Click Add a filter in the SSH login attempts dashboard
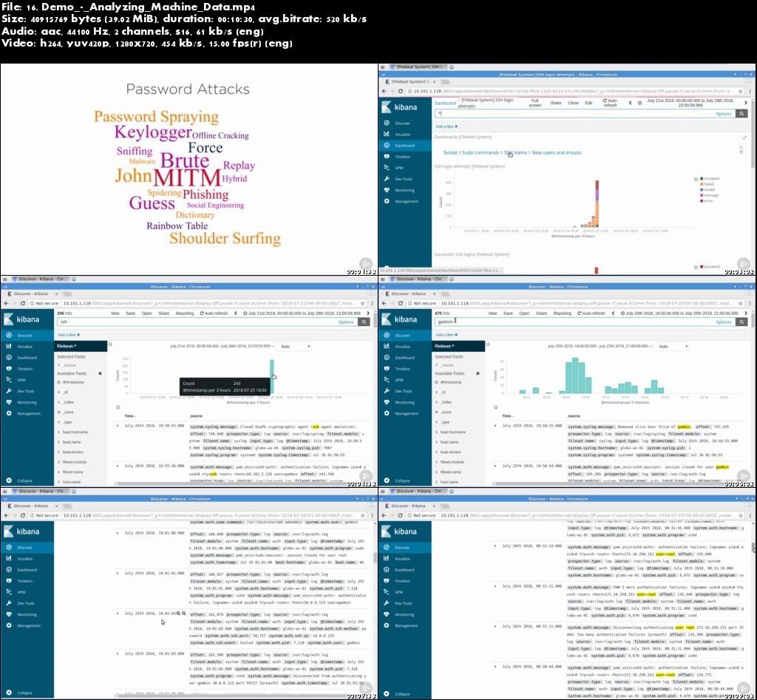Image resolution: width=757 pixels, height=700 pixels. tap(447, 126)
